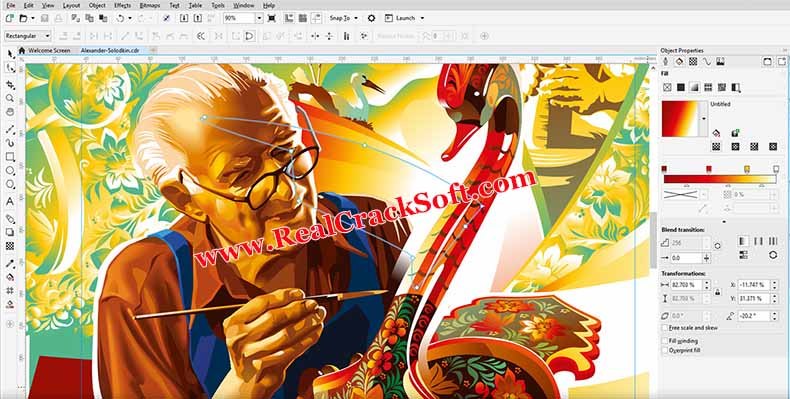Image resolution: width=790 pixels, height=399 pixels.
Task: Select the Polygon tool
Action: pos(10,184)
